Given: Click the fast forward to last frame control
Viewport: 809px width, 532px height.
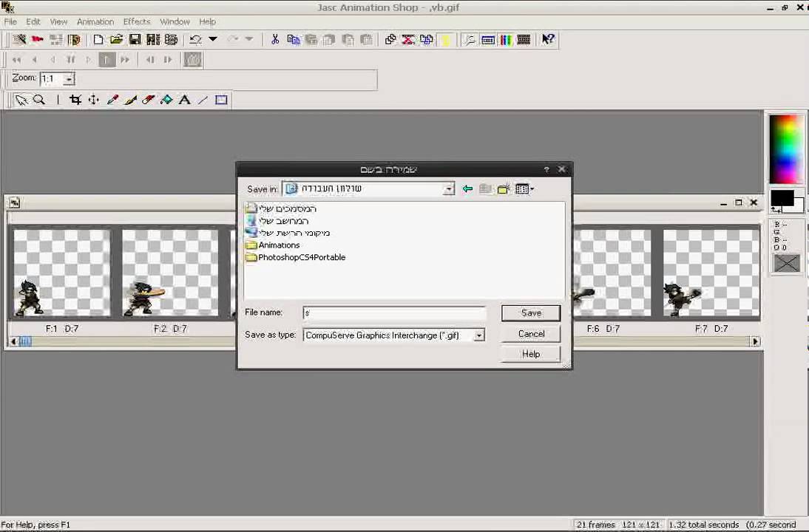Looking at the screenshot, I should tap(125, 60).
